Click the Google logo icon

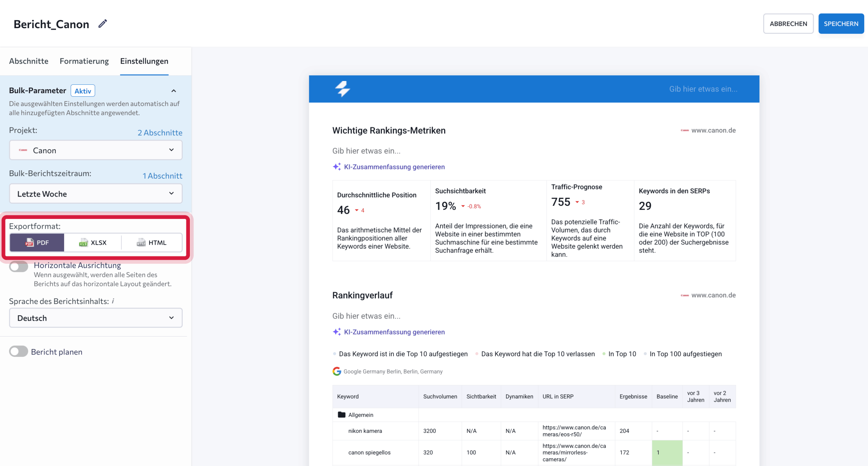(x=337, y=371)
